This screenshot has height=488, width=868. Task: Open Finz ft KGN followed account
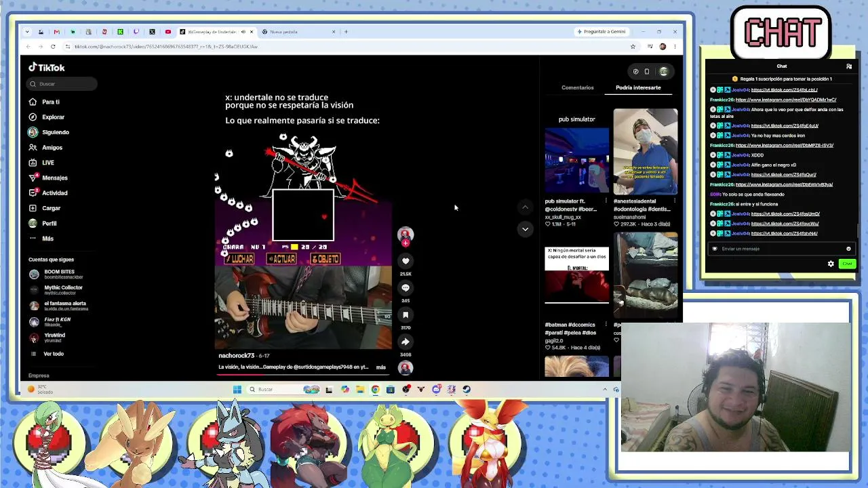click(50, 322)
